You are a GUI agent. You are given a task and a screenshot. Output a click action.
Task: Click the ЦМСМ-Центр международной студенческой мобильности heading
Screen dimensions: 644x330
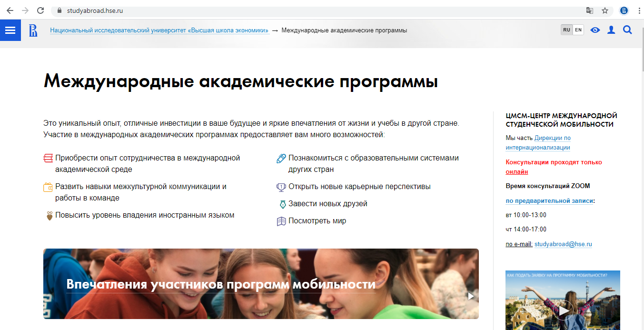click(x=562, y=120)
